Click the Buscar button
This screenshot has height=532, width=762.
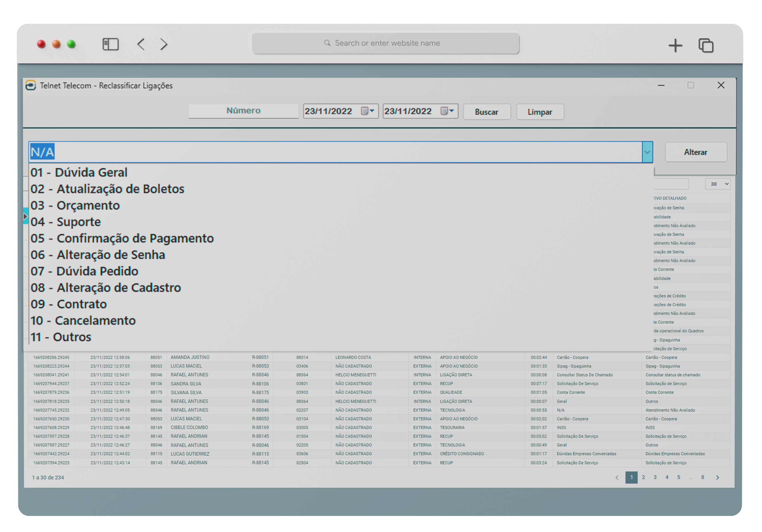coord(487,112)
